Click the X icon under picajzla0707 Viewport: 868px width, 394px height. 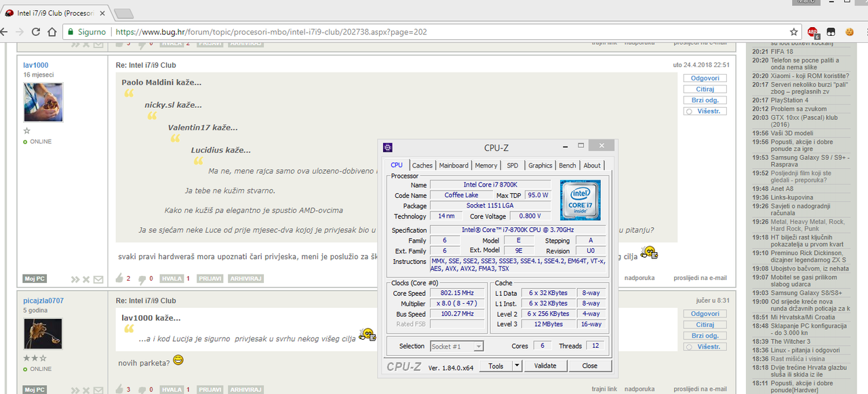(86, 390)
